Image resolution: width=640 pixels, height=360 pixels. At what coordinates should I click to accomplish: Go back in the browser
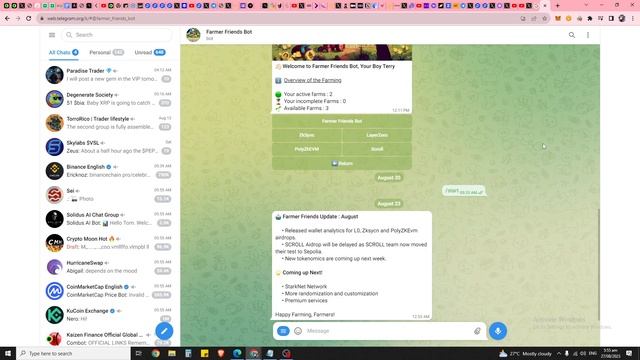click(x=7, y=18)
